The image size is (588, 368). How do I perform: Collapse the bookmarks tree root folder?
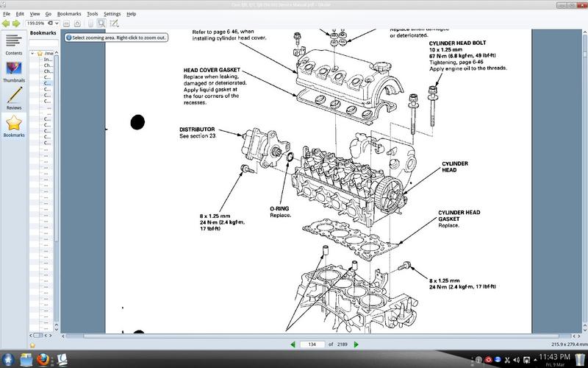34,54
